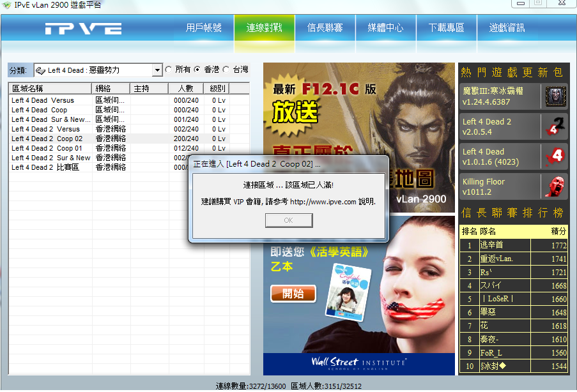Click the Left 4 Dead 2 update icon
This screenshot has width=577, height=392.
click(x=555, y=127)
